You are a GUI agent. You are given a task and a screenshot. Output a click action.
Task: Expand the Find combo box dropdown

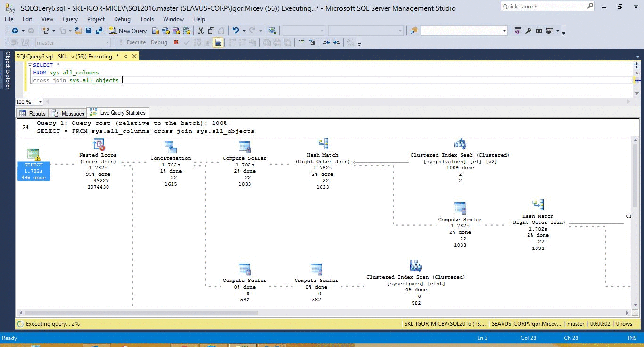[504, 31]
